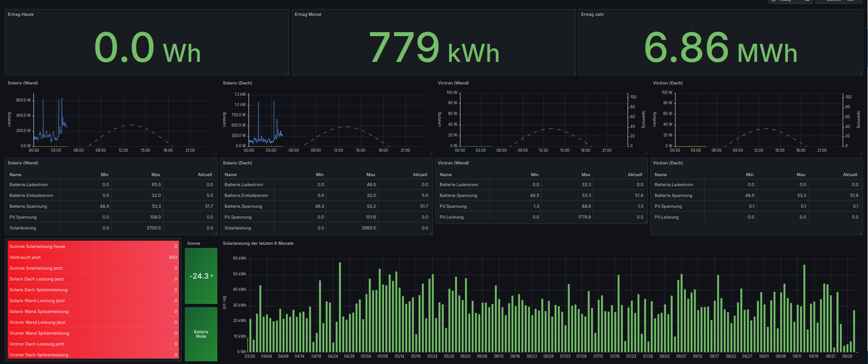Click the -24.3° Sonne value tile
The image size is (868, 364).
coord(201,276)
